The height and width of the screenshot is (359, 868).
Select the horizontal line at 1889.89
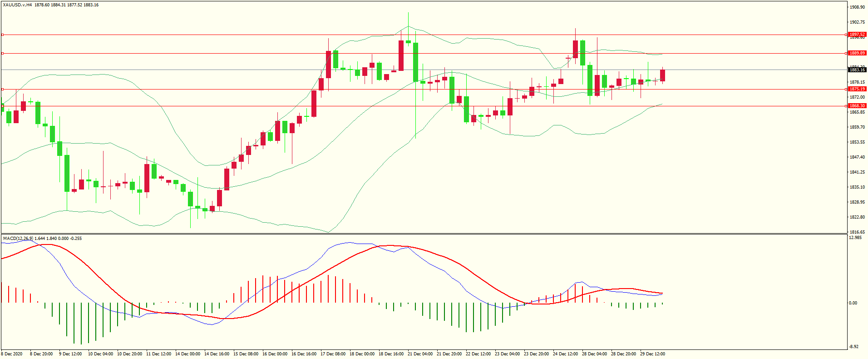click(x=424, y=54)
